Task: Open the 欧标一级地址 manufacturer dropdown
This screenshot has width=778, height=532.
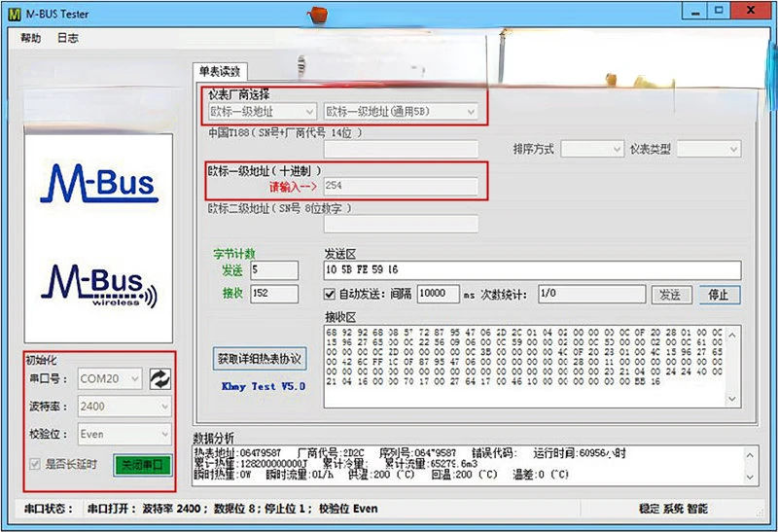Action: pyautogui.click(x=262, y=112)
